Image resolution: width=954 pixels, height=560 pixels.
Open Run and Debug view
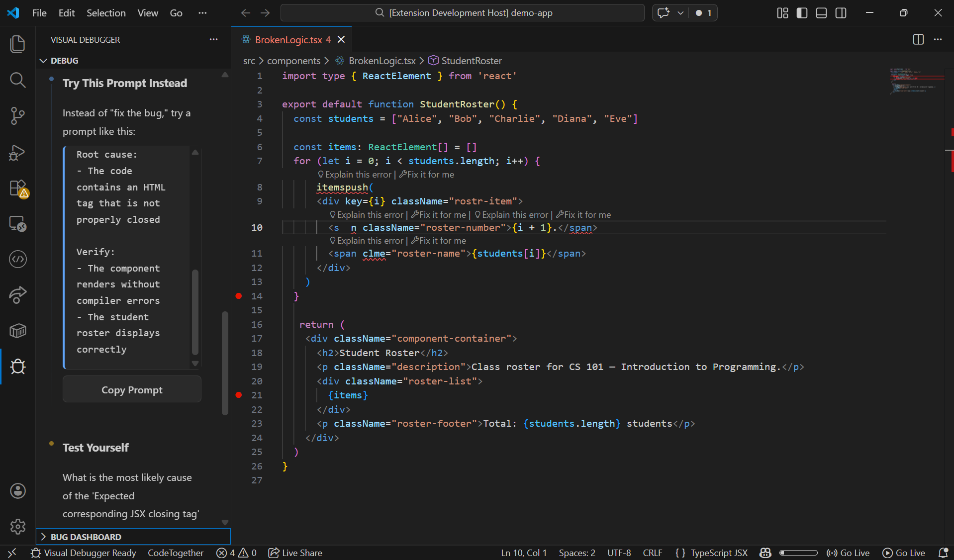click(18, 152)
